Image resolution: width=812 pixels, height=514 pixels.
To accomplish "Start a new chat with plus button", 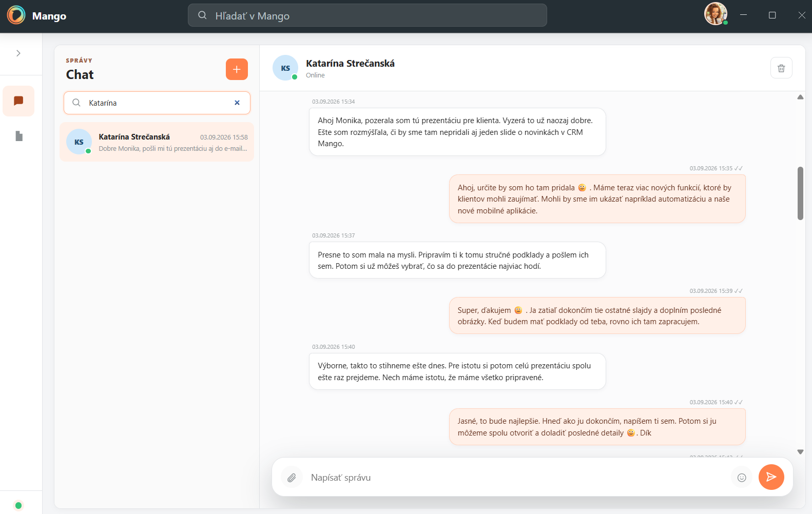I will coord(237,69).
